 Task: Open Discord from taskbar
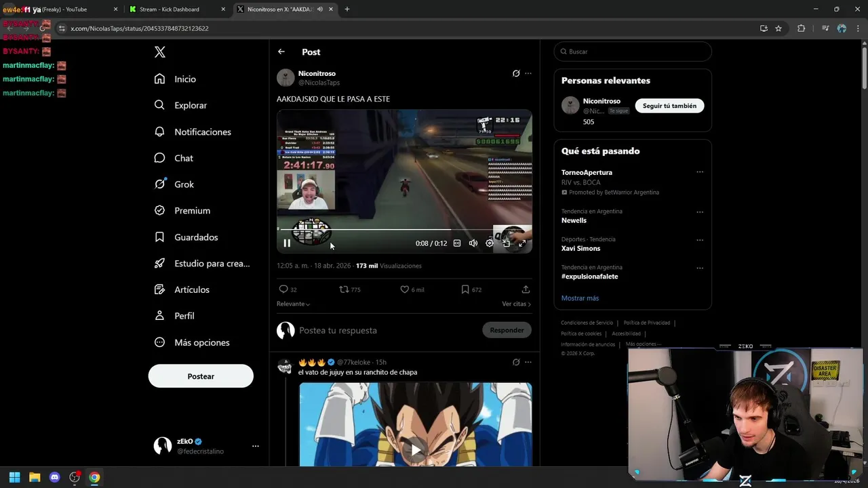click(x=55, y=477)
